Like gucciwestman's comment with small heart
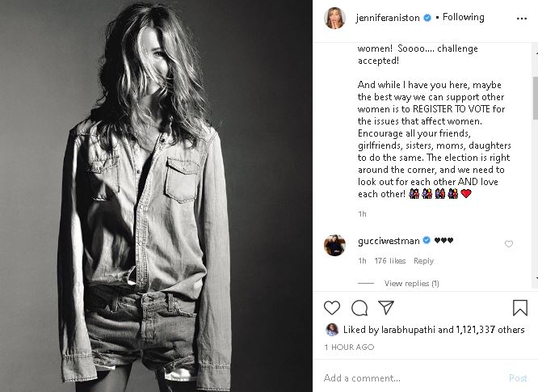The height and width of the screenshot is (392, 538). click(x=509, y=244)
